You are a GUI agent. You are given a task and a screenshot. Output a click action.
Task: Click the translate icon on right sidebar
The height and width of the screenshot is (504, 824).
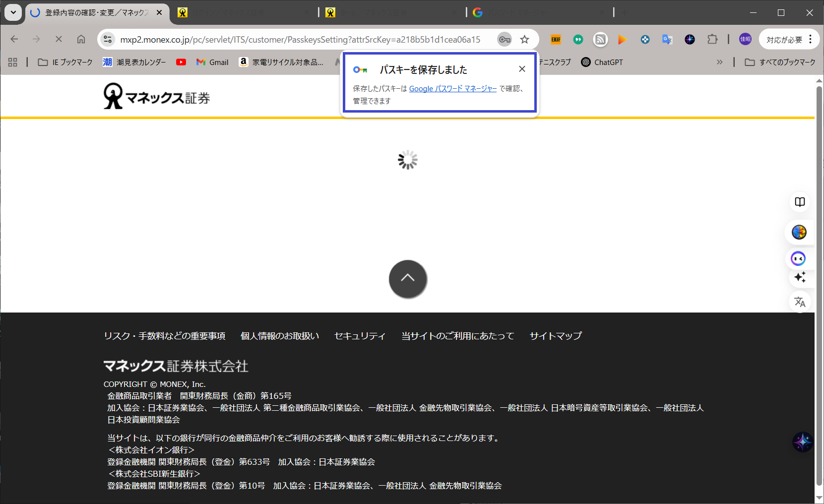coord(800,302)
